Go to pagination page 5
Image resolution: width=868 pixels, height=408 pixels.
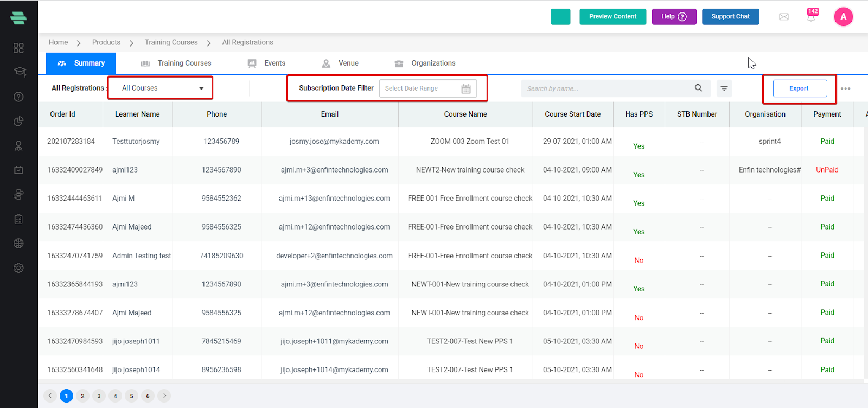coord(131,396)
